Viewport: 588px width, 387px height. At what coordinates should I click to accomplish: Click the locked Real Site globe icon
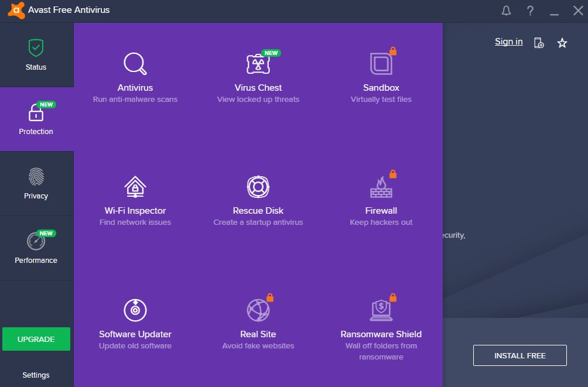coord(258,310)
